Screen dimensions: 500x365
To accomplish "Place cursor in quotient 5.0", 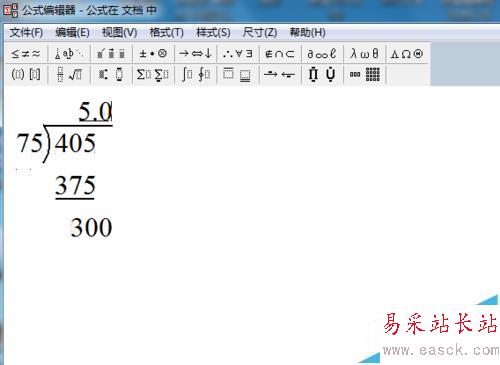I will coord(95,111).
